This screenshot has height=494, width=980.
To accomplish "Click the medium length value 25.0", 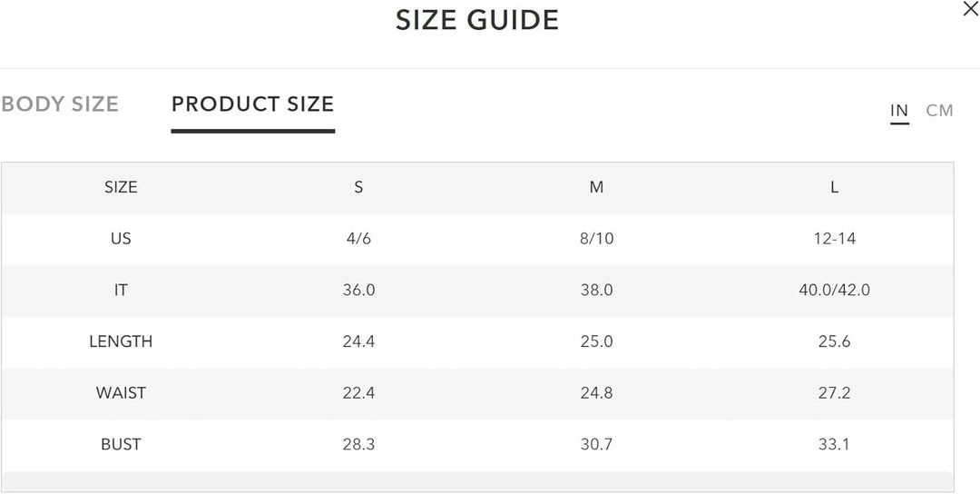I will tap(596, 341).
